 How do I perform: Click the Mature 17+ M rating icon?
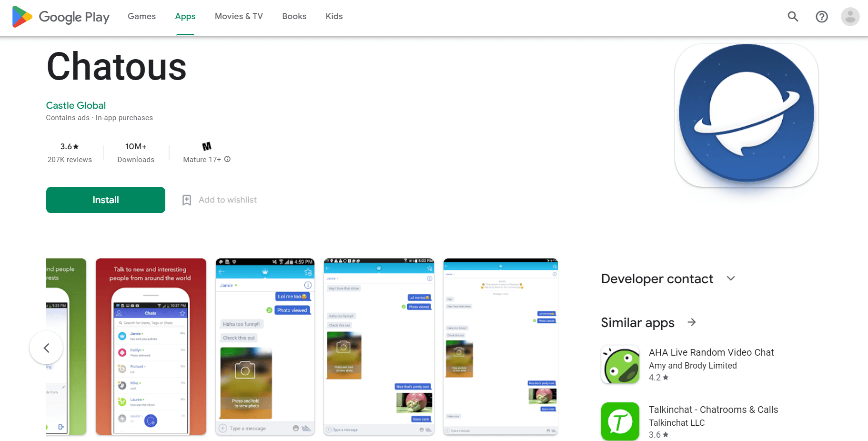point(207,146)
